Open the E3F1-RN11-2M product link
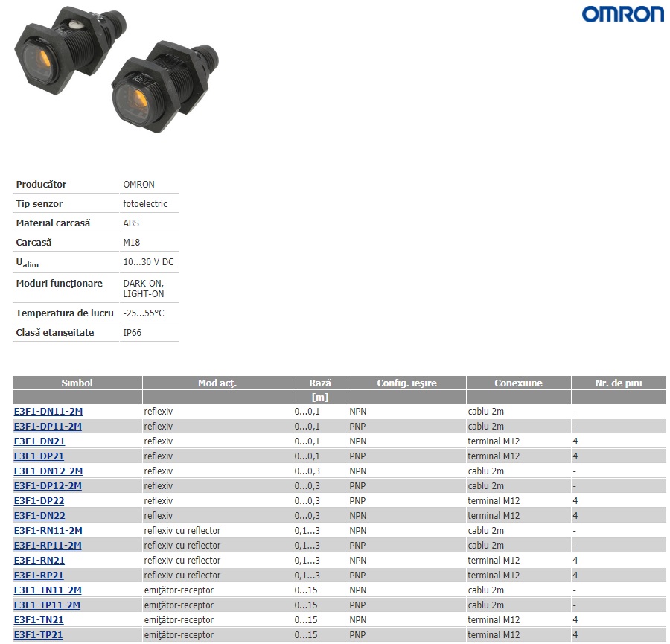 (48, 531)
